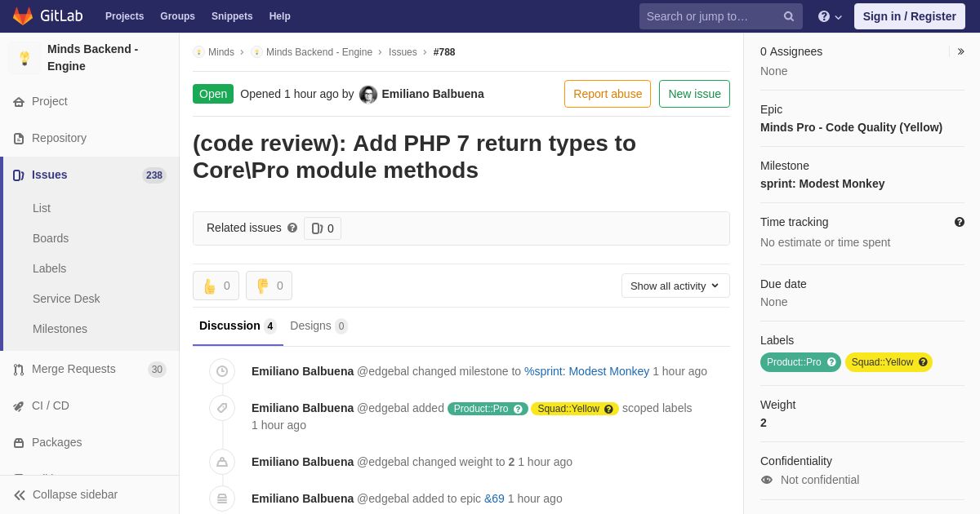The width and height of the screenshot is (980, 514).
Task: Open the Labels sidebar item
Action: coord(50,268)
